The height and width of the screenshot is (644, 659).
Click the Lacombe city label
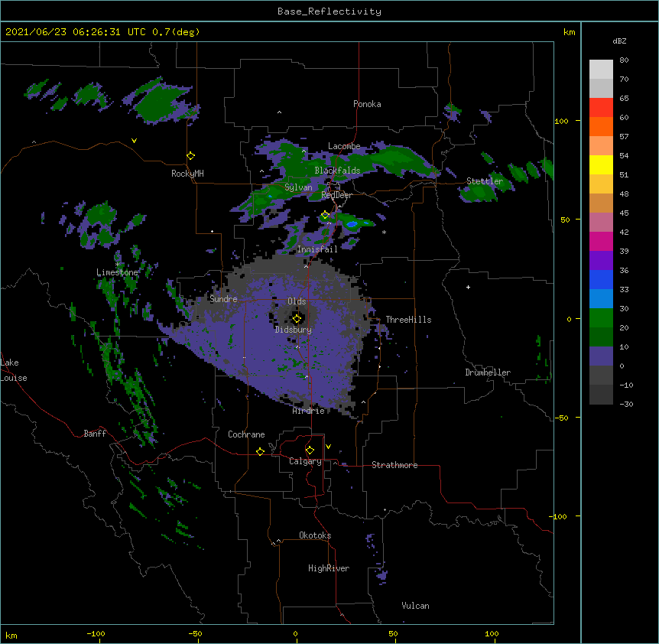[x=344, y=146]
